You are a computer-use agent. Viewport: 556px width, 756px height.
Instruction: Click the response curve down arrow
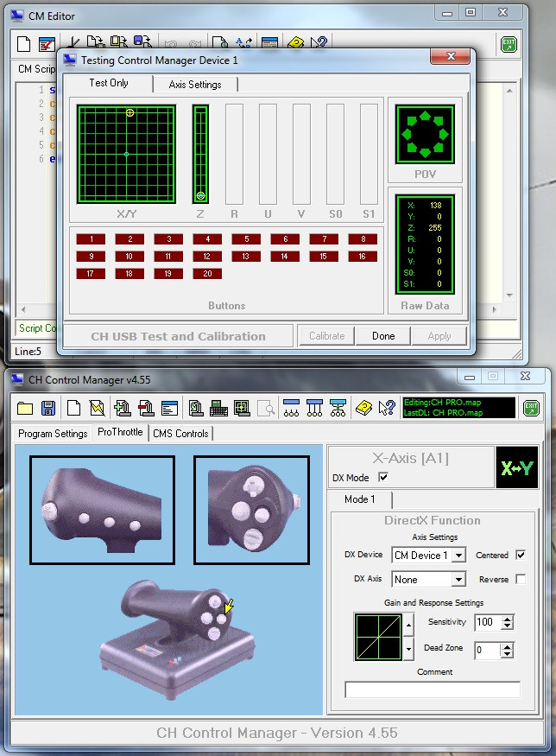click(x=408, y=649)
